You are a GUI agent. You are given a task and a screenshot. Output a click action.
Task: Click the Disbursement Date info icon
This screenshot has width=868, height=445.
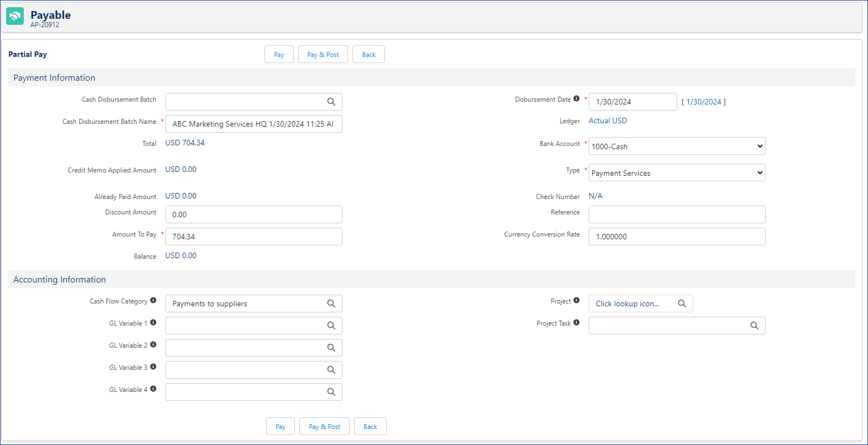pos(576,99)
